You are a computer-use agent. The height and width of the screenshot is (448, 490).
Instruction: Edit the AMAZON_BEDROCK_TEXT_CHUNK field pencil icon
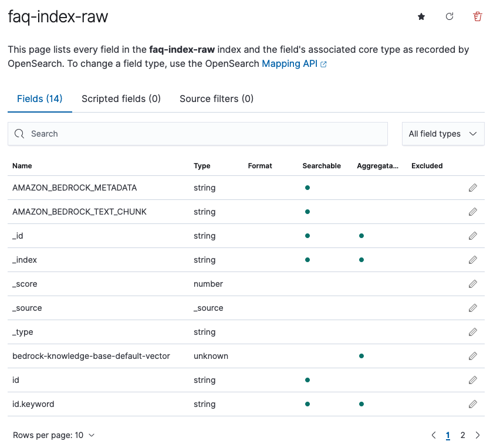click(473, 212)
